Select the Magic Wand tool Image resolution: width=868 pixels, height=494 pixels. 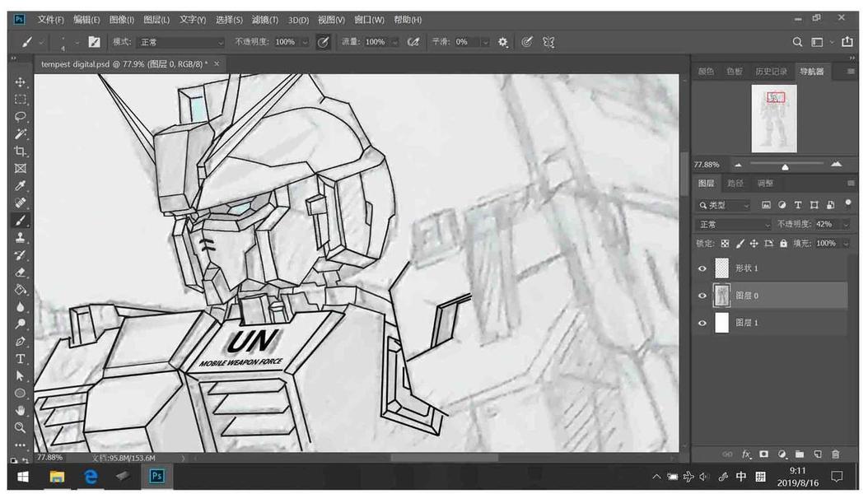tap(21, 134)
